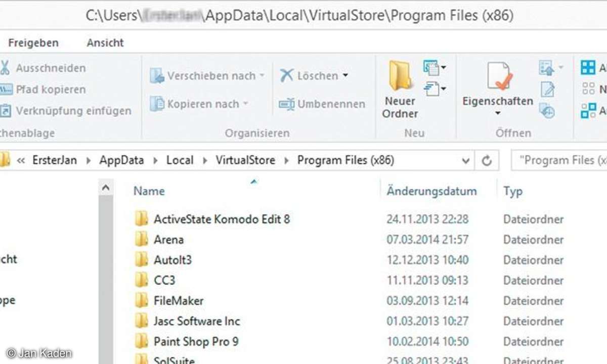
Task: Open the dropdown arrow under Eigenschaften
Action: pos(498,114)
